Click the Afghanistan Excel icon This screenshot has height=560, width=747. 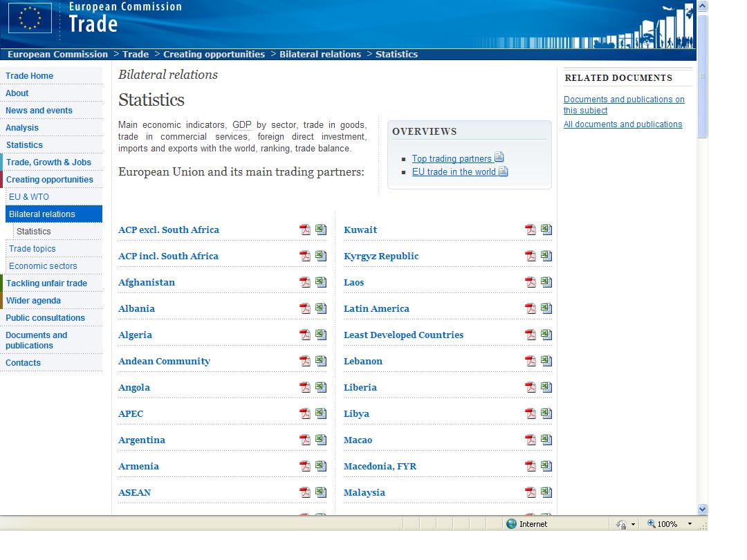coord(321,282)
